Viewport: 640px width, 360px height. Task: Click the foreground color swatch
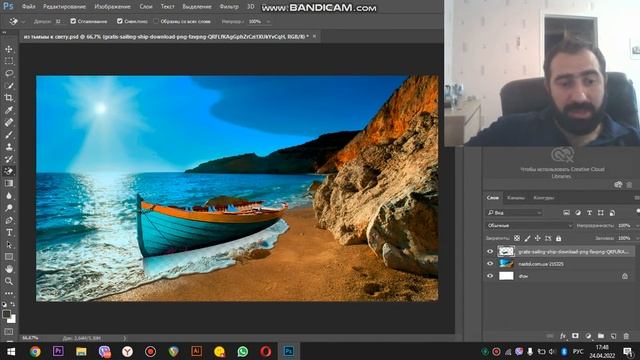(6, 314)
